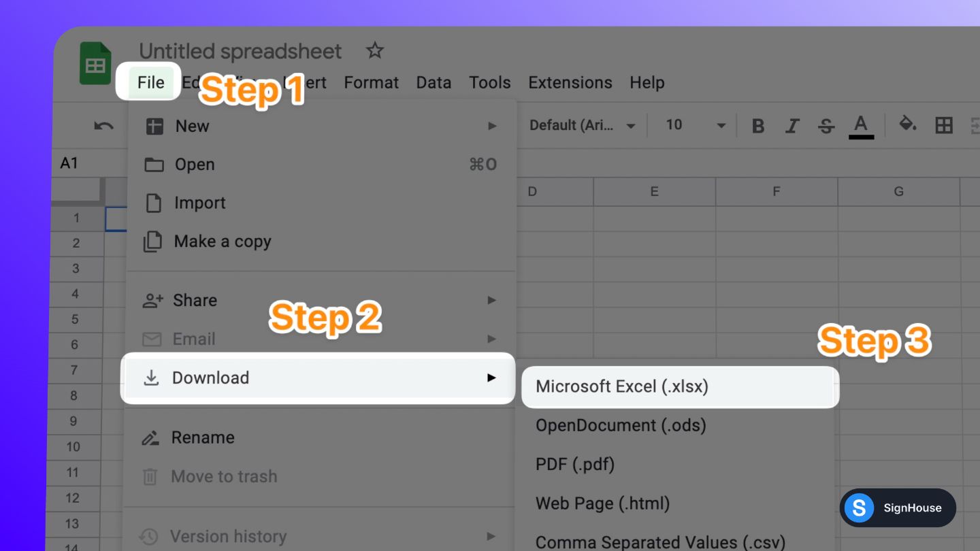Image resolution: width=980 pixels, height=551 pixels.
Task: Open the Format menu
Action: 371,82
